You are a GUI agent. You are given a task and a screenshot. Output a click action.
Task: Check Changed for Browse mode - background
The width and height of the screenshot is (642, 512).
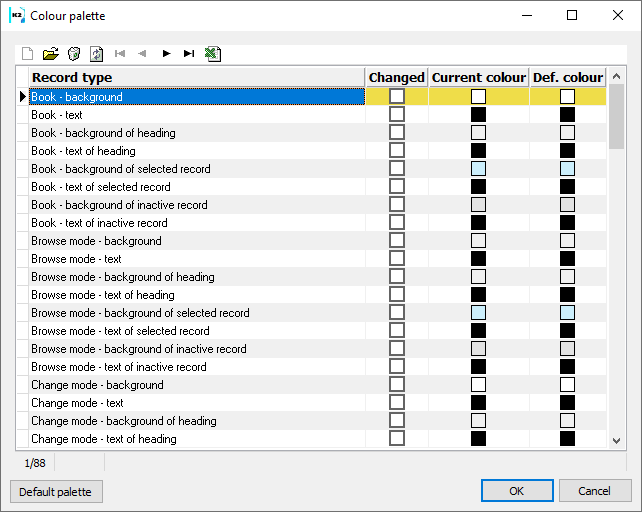pos(397,240)
